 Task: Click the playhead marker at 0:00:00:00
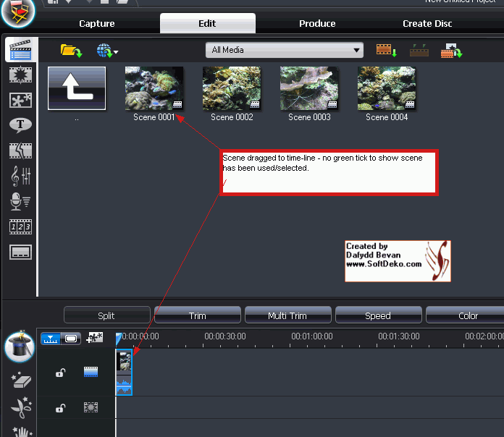tap(118, 339)
